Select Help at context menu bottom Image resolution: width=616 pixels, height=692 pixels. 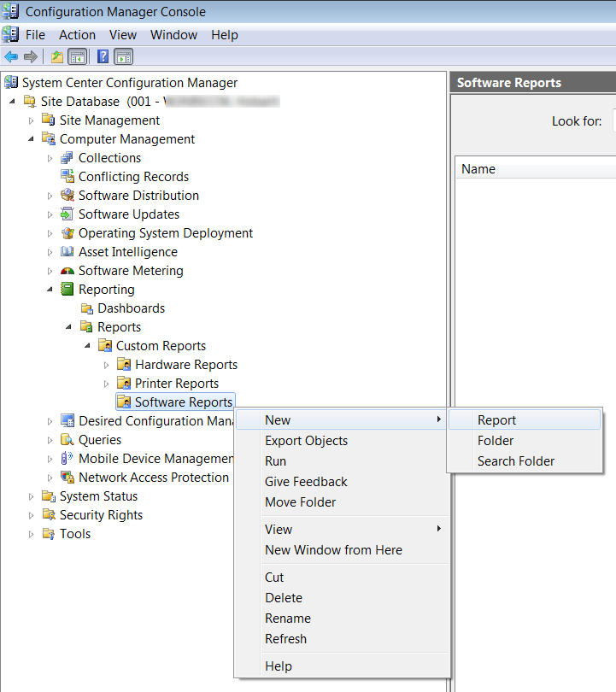(x=342, y=666)
